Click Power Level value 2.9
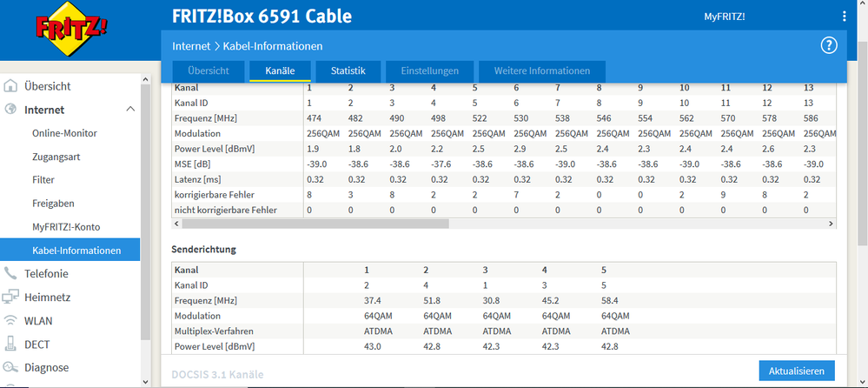This screenshot has width=868, height=388. click(x=520, y=149)
